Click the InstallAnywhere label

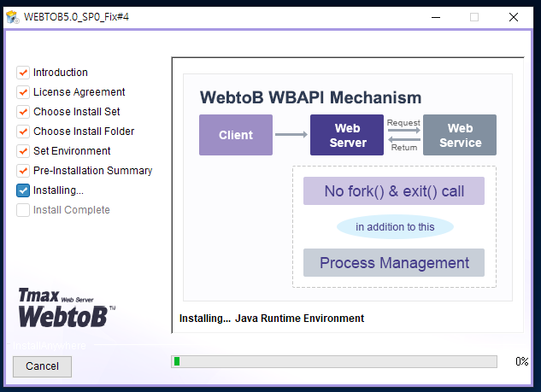coord(49,346)
